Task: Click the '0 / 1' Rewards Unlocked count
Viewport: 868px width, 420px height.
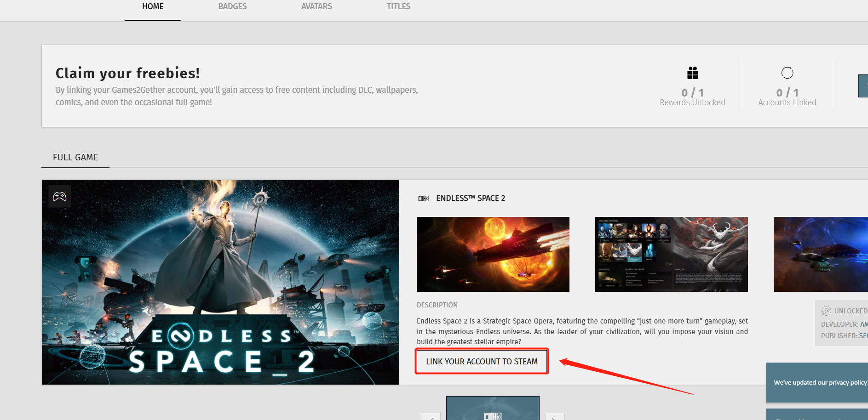Action: [692, 93]
